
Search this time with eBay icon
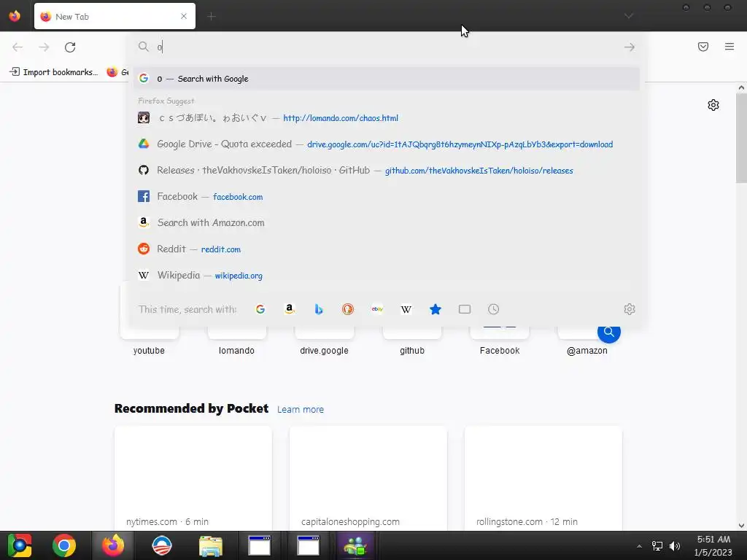pos(377,309)
